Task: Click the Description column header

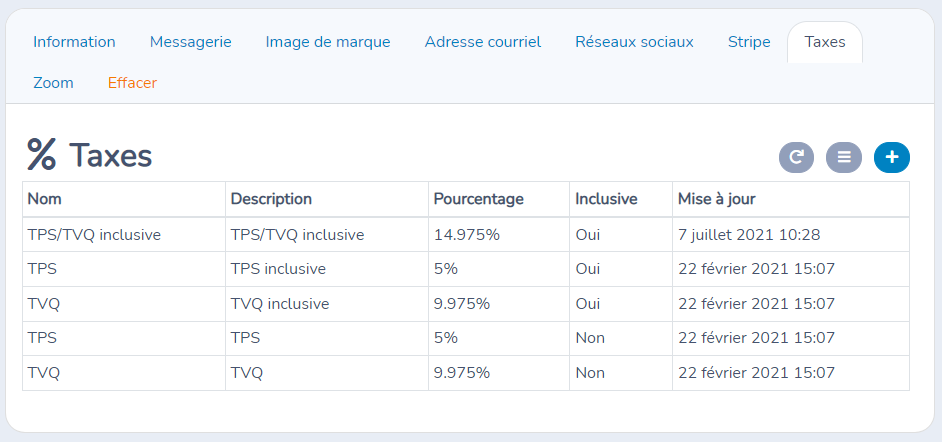Action: [x=327, y=199]
